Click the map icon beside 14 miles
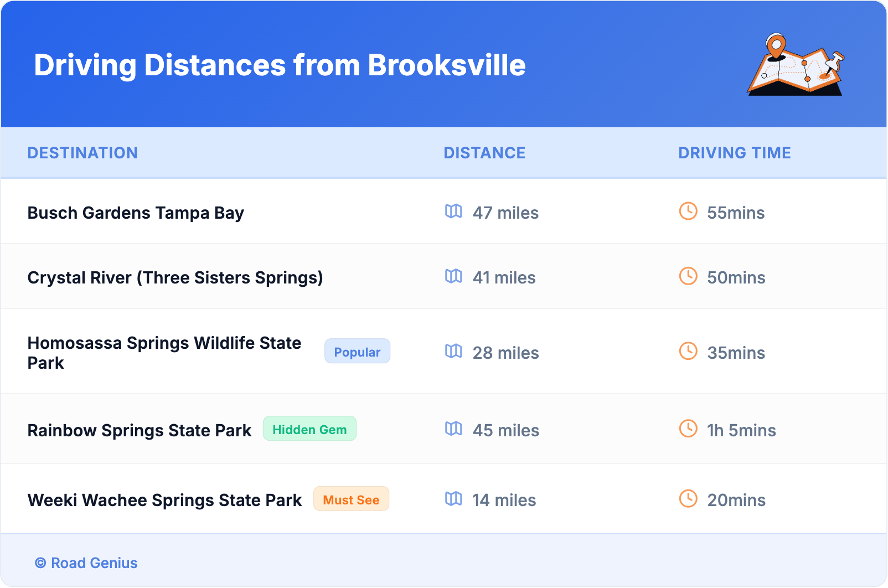 pyautogui.click(x=453, y=499)
